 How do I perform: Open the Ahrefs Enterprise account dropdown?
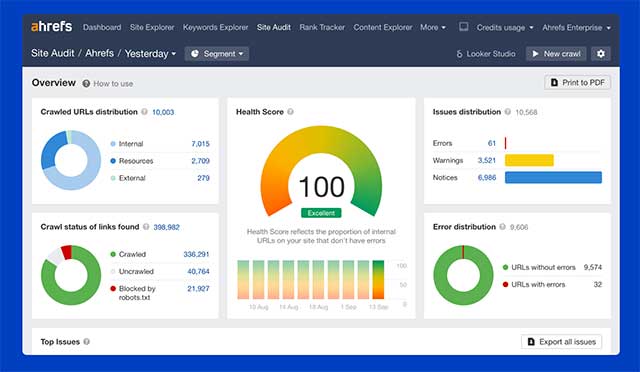[x=576, y=28]
